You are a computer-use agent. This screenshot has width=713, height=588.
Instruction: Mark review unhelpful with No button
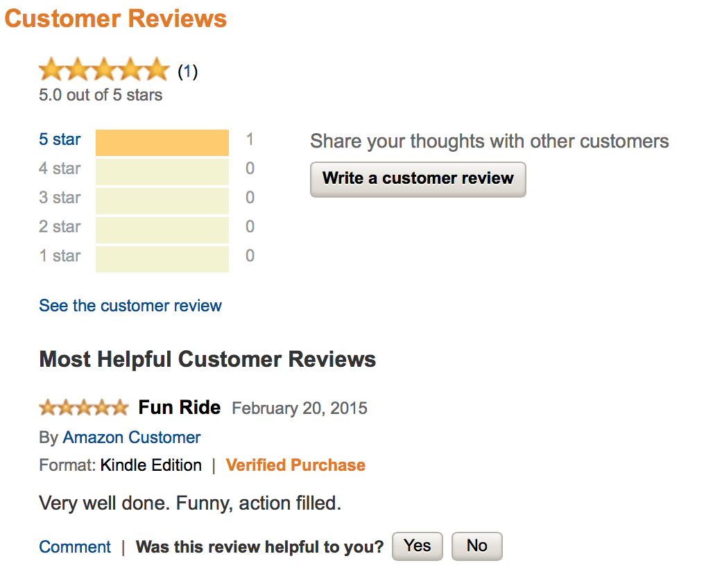[x=477, y=546]
